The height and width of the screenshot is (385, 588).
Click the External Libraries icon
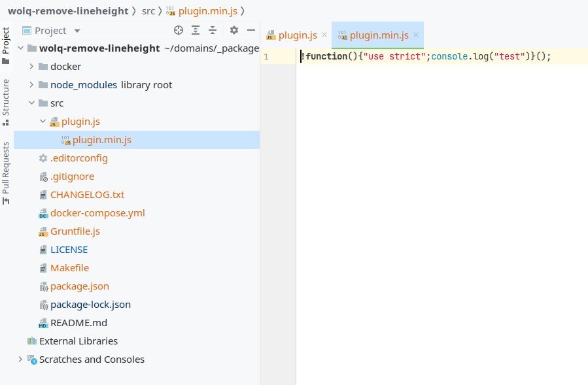pyautogui.click(x=32, y=341)
